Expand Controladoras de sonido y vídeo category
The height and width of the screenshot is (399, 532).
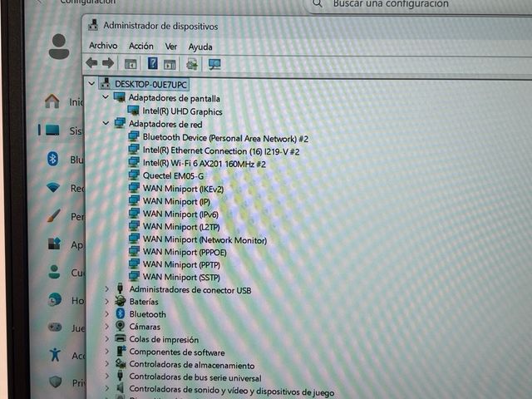tap(107, 388)
